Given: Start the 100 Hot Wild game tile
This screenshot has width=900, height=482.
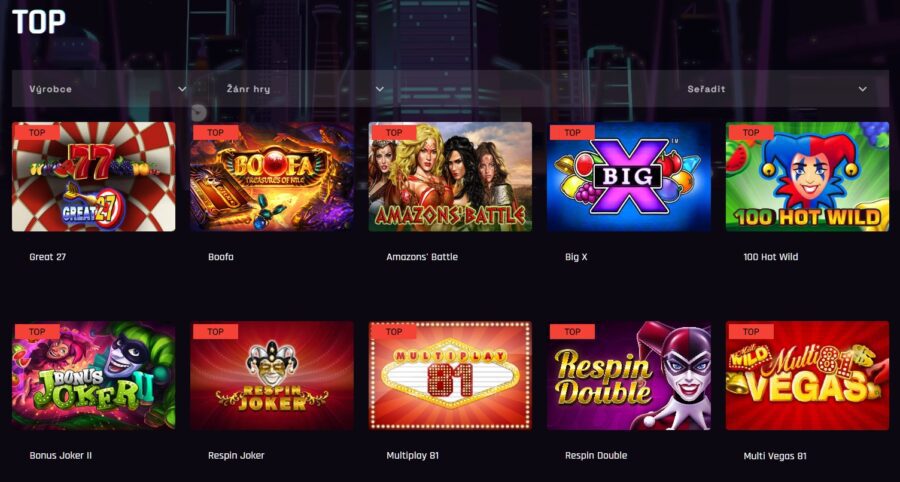Looking at the screenshot, I should (x=808, y=177).
